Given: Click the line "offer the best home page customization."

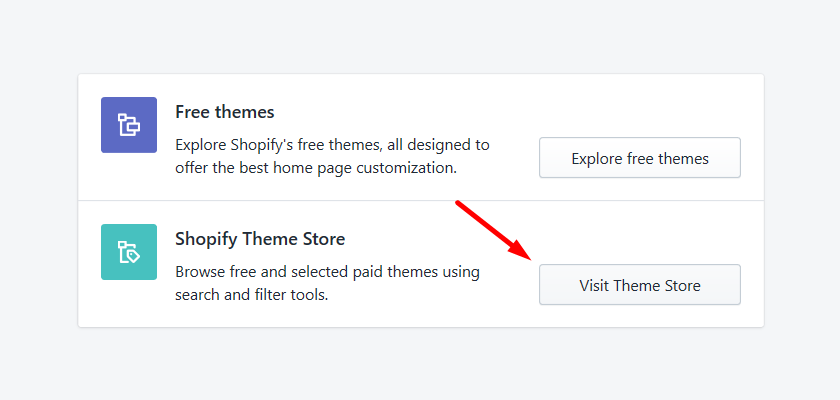Looking at the screenshot, I should point(316,168).
